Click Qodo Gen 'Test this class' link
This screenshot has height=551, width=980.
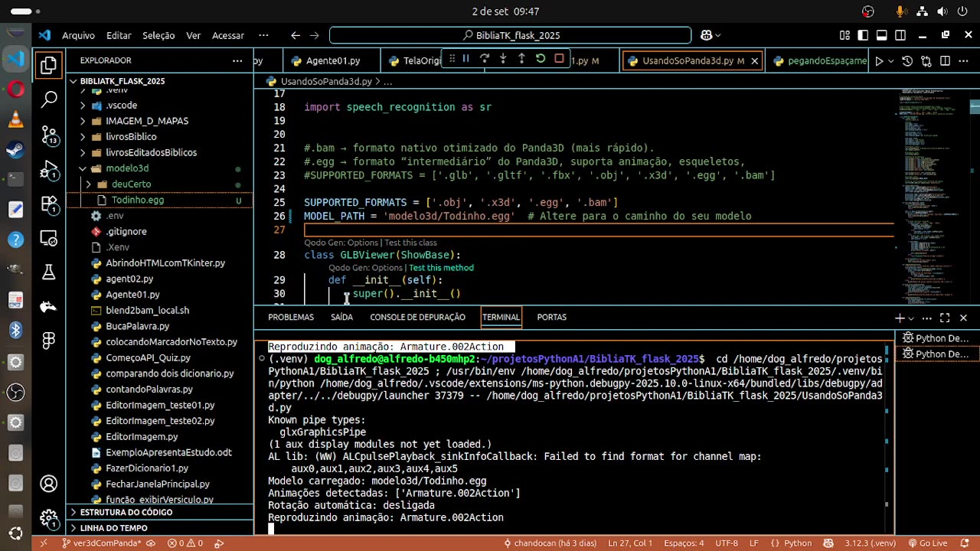[412, 243]
